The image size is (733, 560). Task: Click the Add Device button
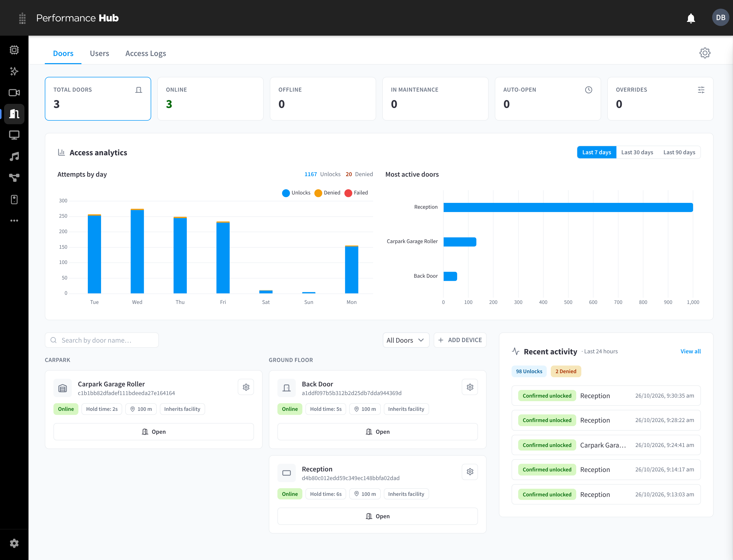coord(460,340)
